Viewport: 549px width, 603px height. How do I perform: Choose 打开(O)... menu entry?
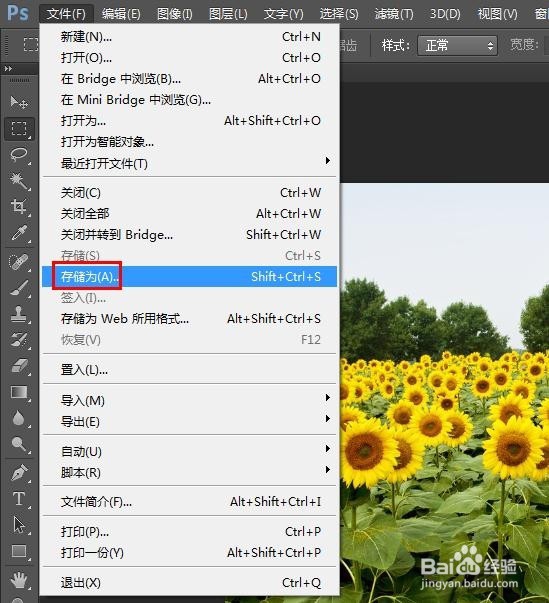(189, 58)
